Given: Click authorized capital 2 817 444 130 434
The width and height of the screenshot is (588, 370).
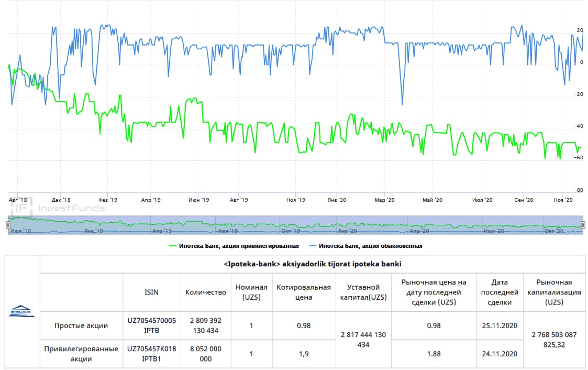Looking at the screenshot, I should click(x=363, y=339).
